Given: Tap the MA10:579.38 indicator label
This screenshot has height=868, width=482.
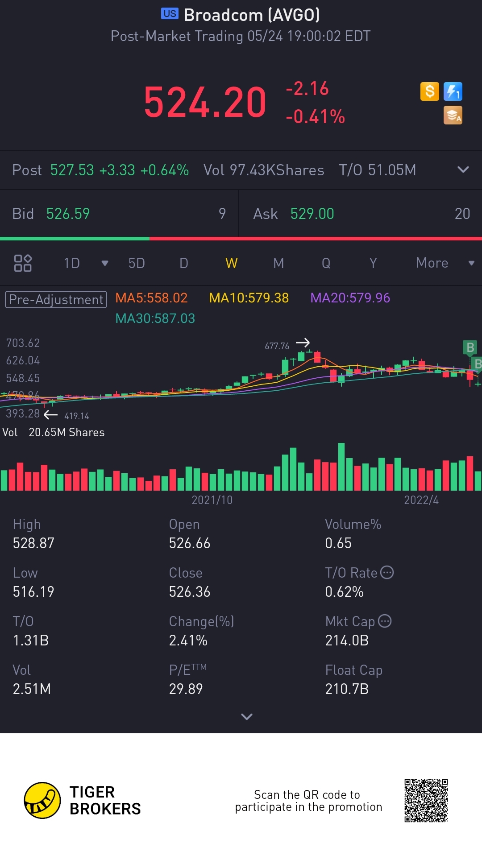Looking at the screenshot, I should [x=249, y=298].
